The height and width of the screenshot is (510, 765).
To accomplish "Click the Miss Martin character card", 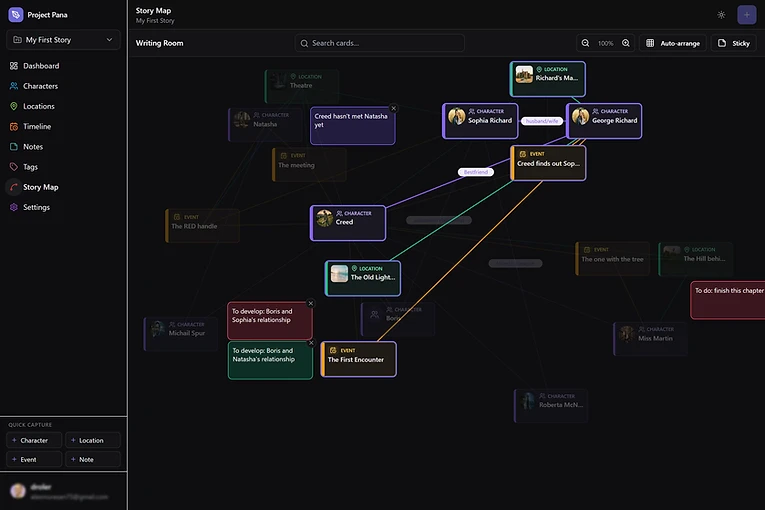I will click(x=650, y=338).
